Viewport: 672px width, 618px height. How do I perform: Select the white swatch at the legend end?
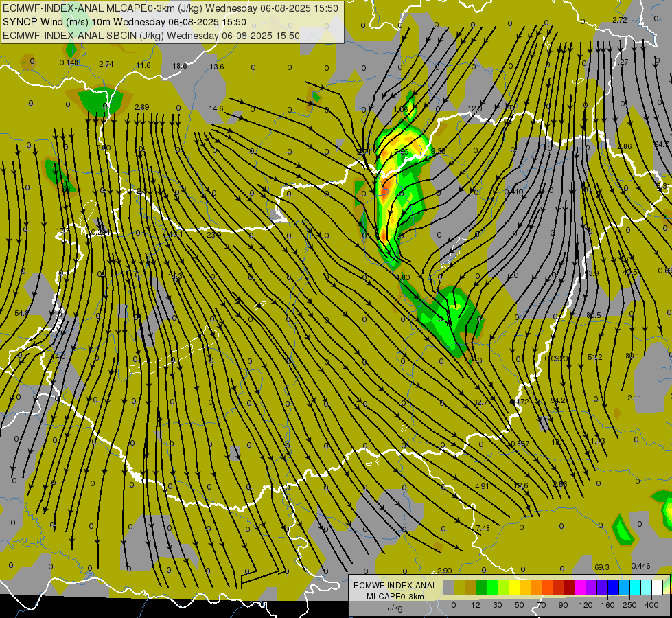[657, 587]
